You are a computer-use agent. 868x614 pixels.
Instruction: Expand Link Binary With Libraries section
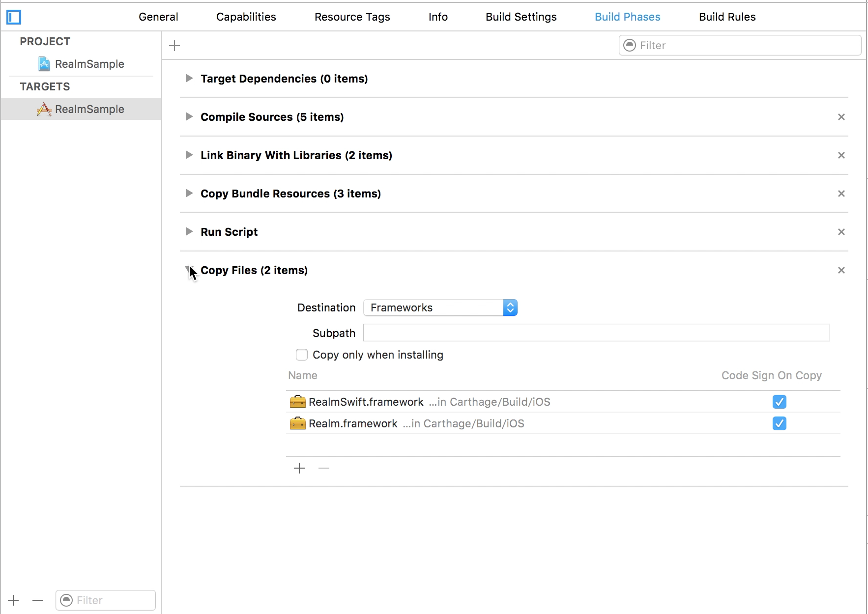[x=189, y=155]
